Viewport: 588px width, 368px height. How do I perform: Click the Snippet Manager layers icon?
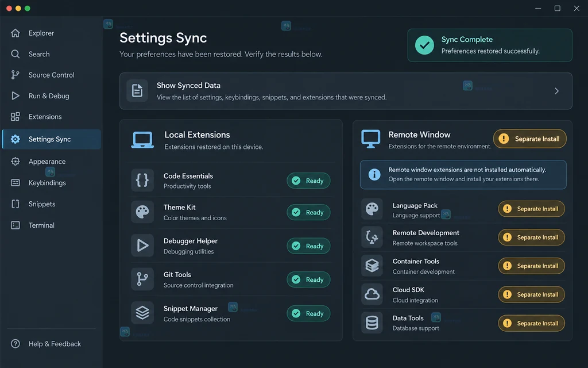click(142, 313)
